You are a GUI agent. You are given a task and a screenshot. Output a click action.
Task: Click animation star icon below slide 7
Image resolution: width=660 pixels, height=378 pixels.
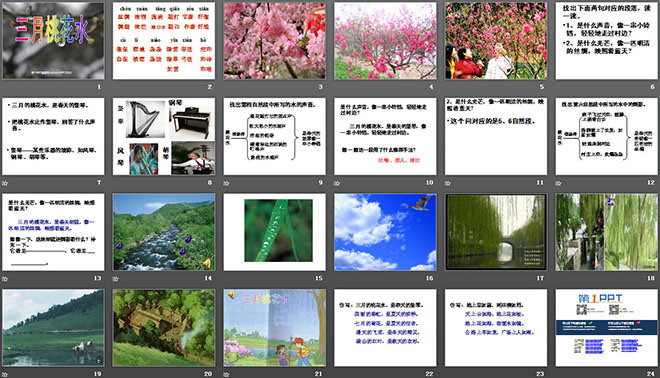[x=5, y=183]
